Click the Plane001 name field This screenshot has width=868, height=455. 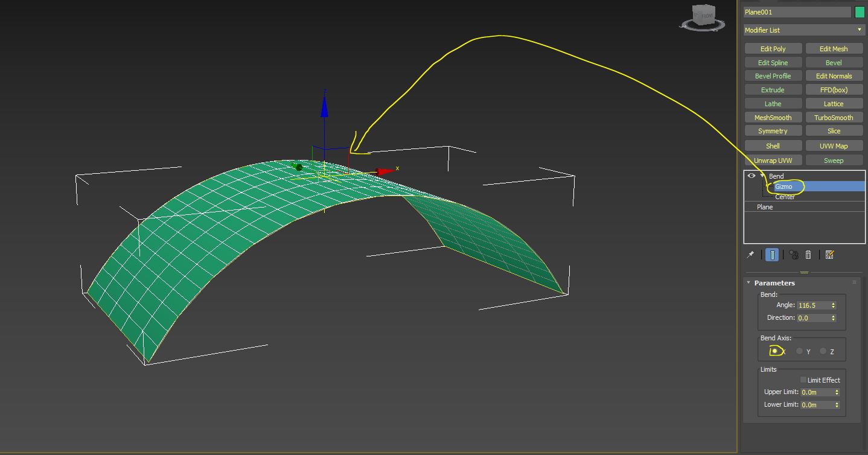797,11
